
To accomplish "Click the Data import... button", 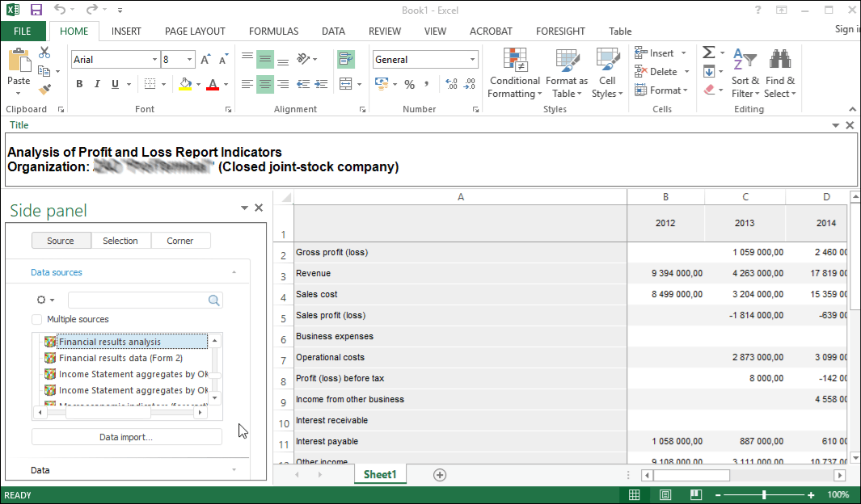I will (x=126, y=437).
